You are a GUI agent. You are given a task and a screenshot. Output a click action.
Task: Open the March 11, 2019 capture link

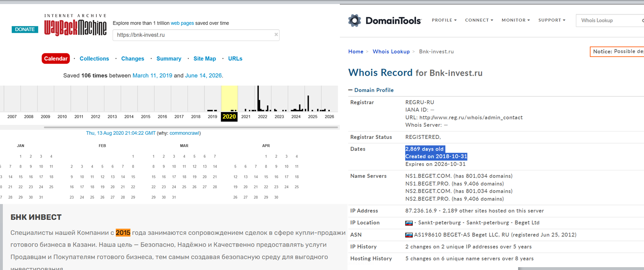click(152, 76)
